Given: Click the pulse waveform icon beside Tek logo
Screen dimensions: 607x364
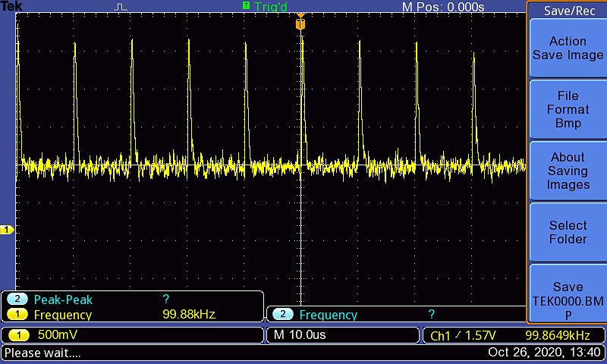Looking at the screenshot, I should pyautogui.click(x=121, y=7).
